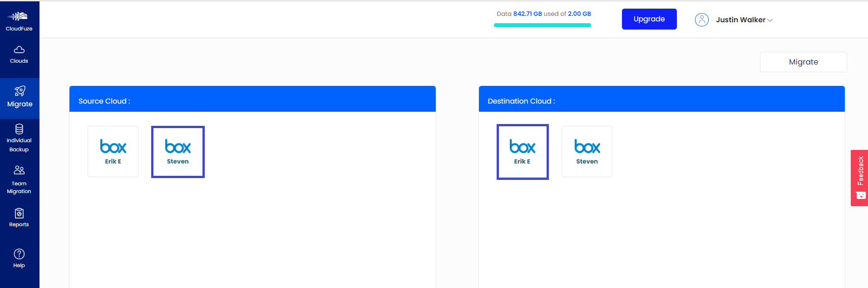Image resolution: width=868 pixels, height=288 pixels.
Task: Select Steven box as source cloud
Action: point(178,152)
